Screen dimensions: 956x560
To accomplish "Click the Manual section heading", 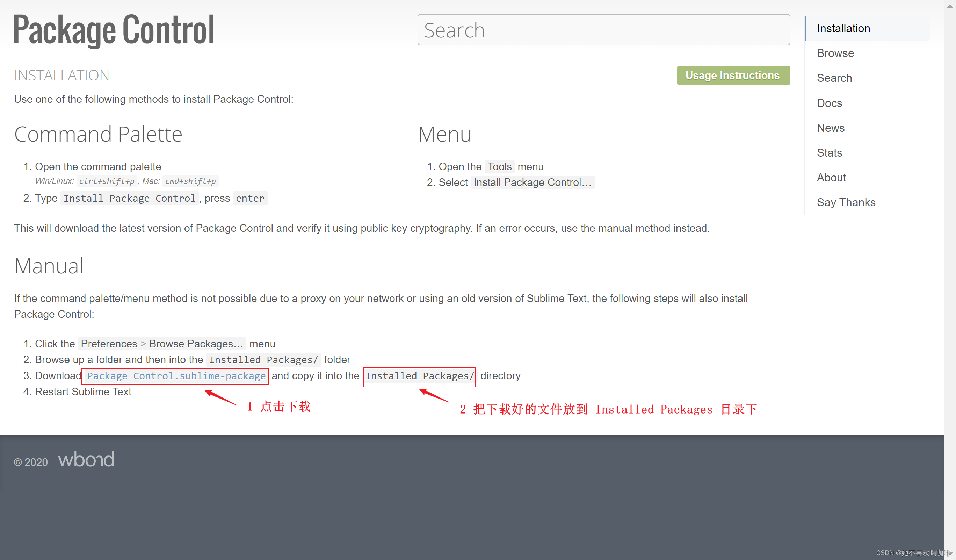I will [49, 266].
